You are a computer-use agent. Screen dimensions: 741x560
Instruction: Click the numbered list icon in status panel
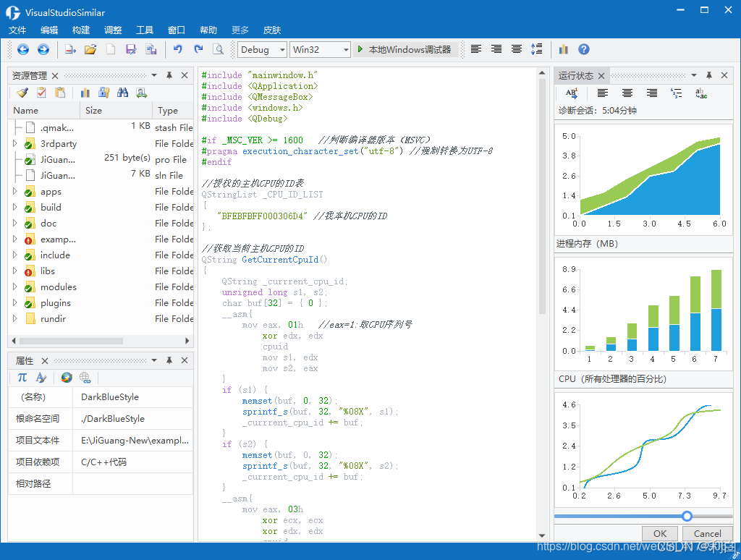[x=677, y=93]
